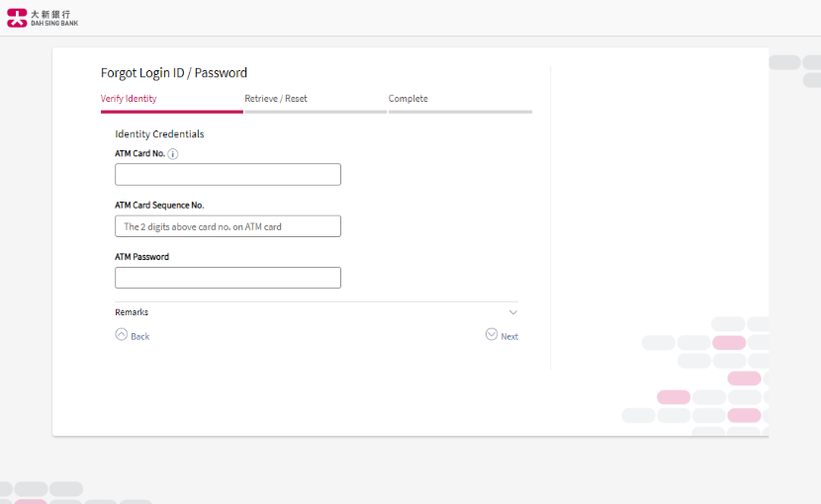The height and width of the screenshot is (504, 821).
Task: Open the ATM Card No. info icon
Action: [x=173, y=154]
